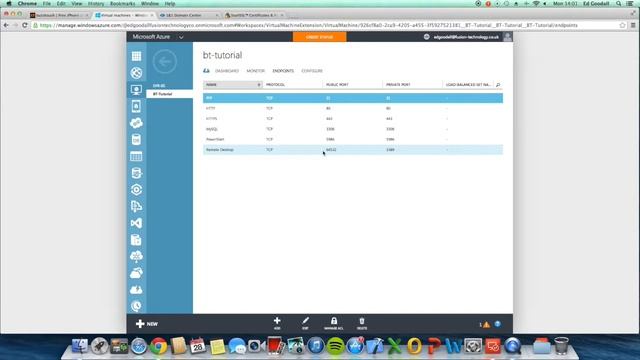
Task: Open the warning notifications triangle icon
Action: 486,325
